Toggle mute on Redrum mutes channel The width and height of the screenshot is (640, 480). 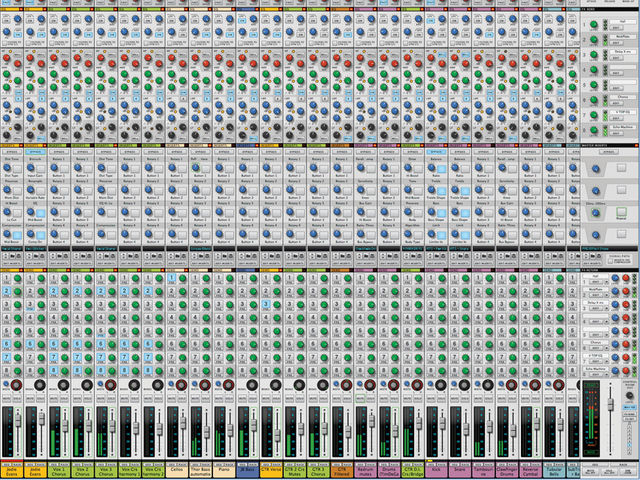click(x=360, y=399)
